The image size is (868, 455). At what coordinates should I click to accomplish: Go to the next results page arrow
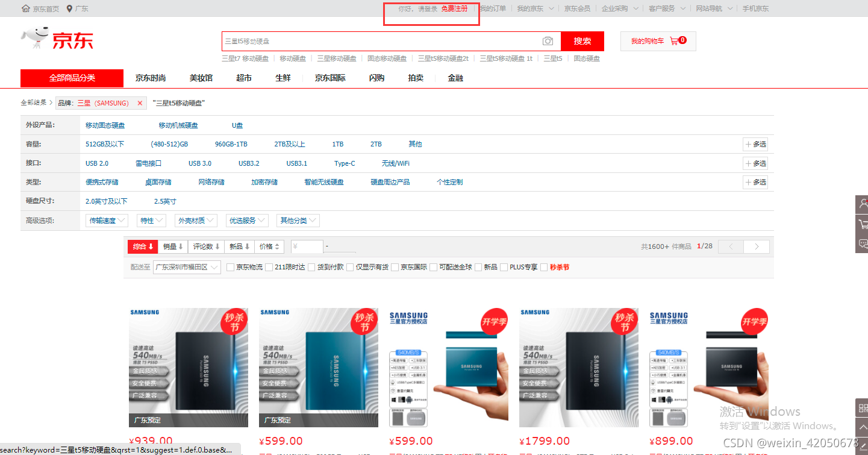[757, 246]
